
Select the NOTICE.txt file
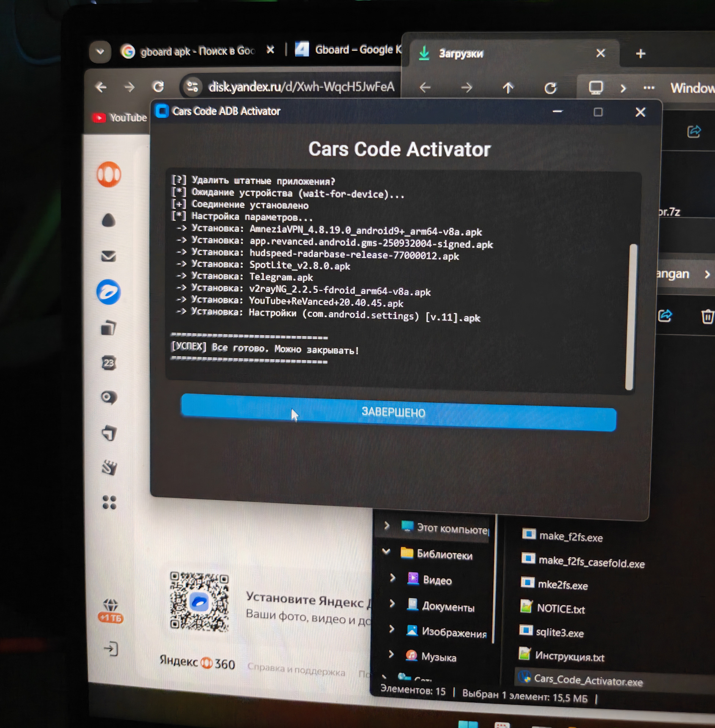click(552, 608)
